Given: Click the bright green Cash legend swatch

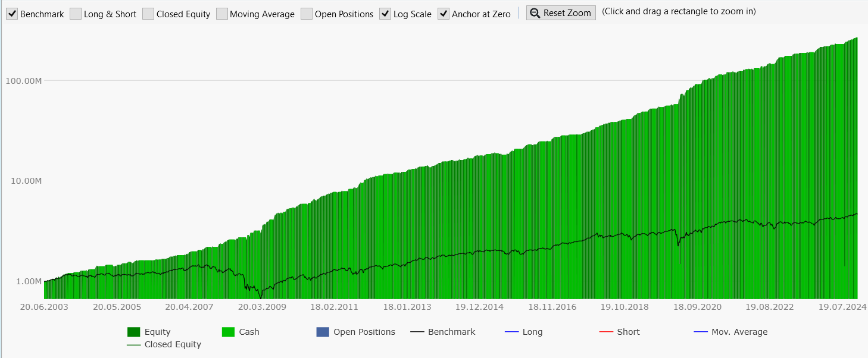Looking at the screenshot, I should [x=228, y=332].
